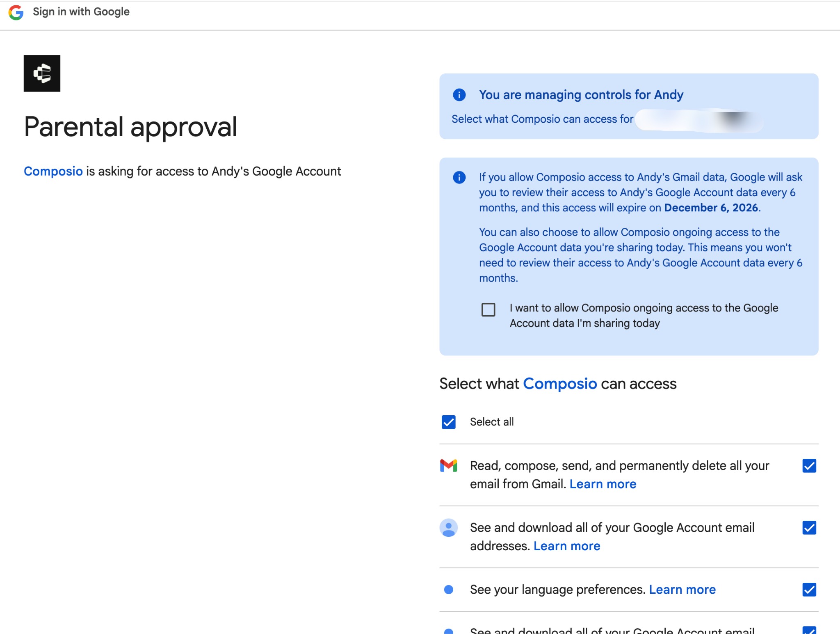840x634 pixels.
Task: Open Learn more for Gmail permission
Action: point(603,484)
